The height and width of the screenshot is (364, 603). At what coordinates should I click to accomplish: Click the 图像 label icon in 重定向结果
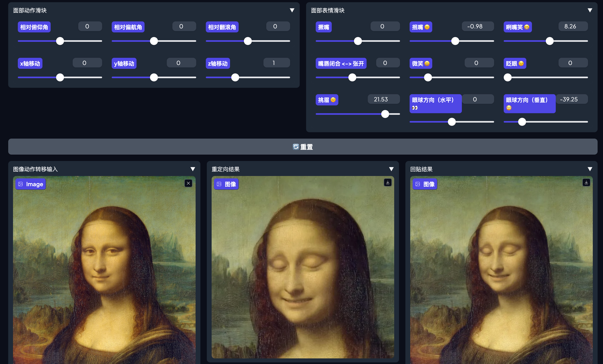pyautogui.click(x=219, y=184)
